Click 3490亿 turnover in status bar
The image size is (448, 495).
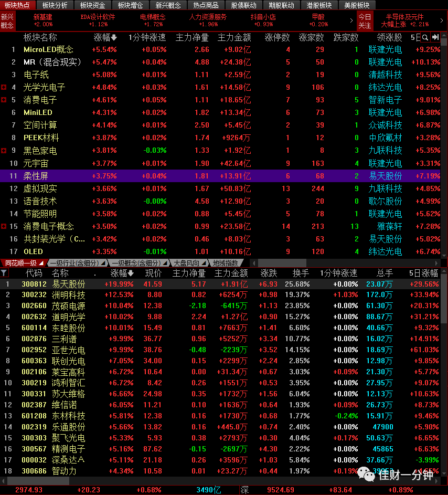[209, 490]
